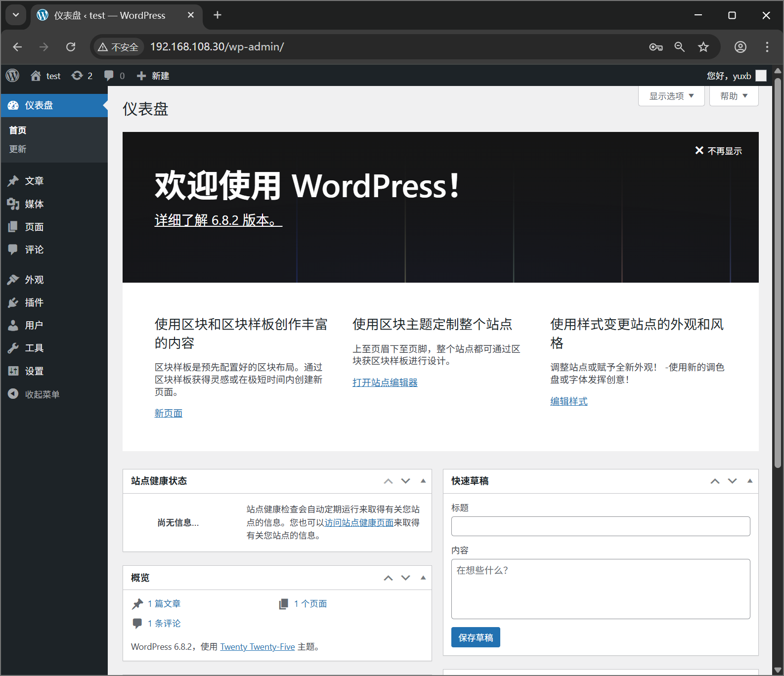Open the 媒体 media library menu
Image resolution: width=784 pixels, height=676 pixels.
point(54,204)
